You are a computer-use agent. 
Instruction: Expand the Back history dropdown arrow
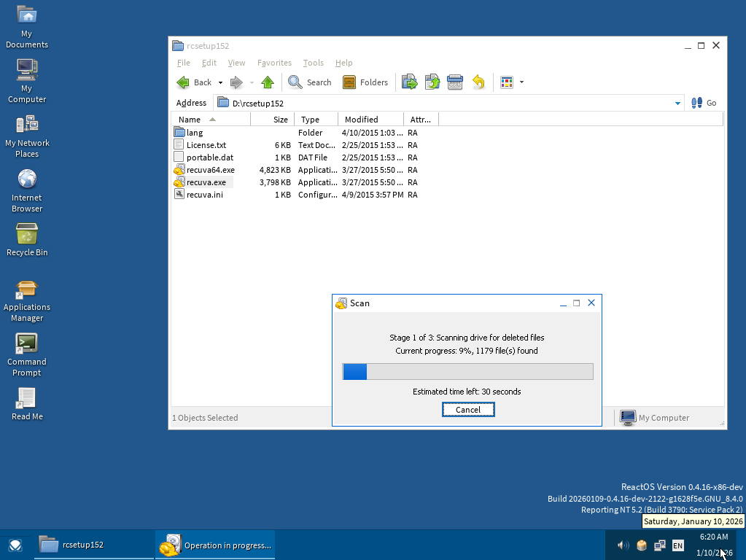tap(220, 83)
